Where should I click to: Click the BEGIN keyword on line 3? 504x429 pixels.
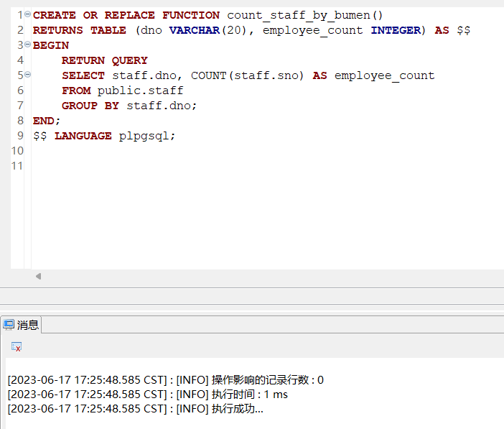51,45
